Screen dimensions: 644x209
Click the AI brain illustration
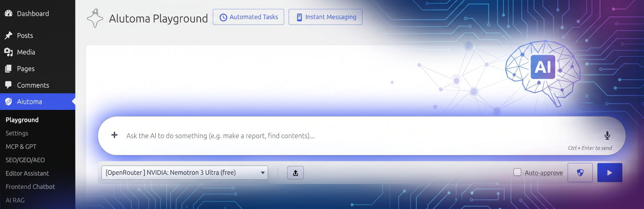(x=542, y=73)
